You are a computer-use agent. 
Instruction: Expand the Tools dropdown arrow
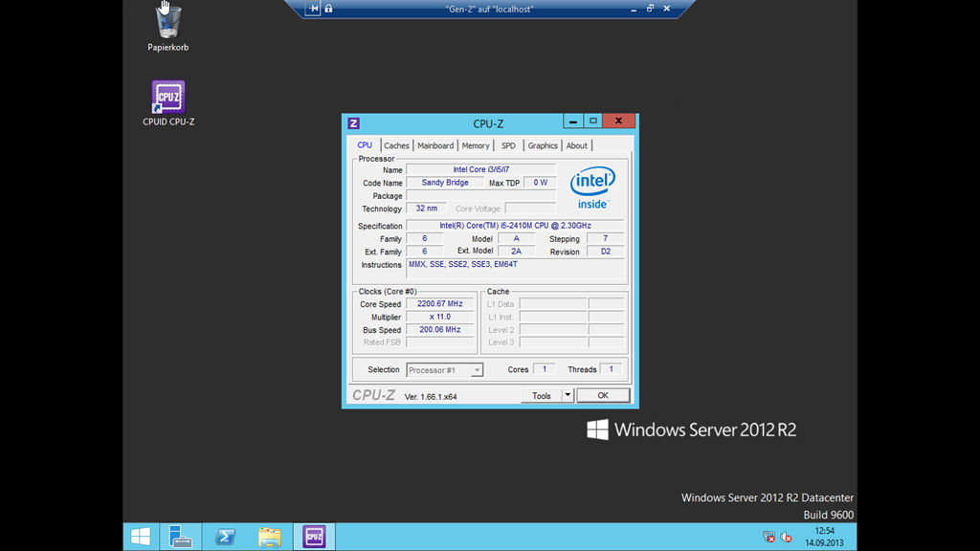pos(568,395)
